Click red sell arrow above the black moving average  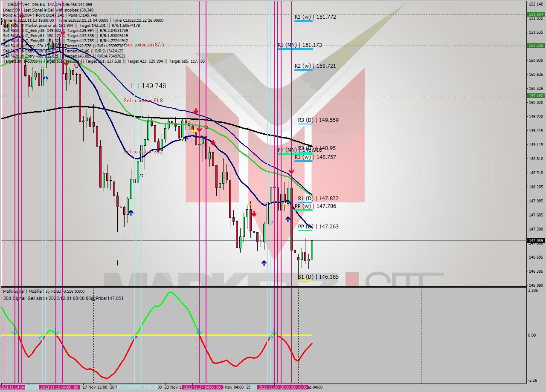click(195, 111)
